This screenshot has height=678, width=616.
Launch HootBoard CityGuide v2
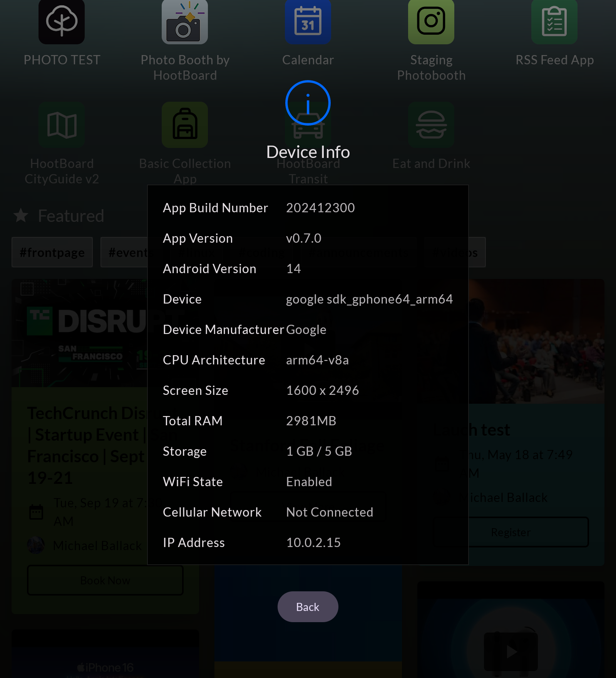pos(62,125)
